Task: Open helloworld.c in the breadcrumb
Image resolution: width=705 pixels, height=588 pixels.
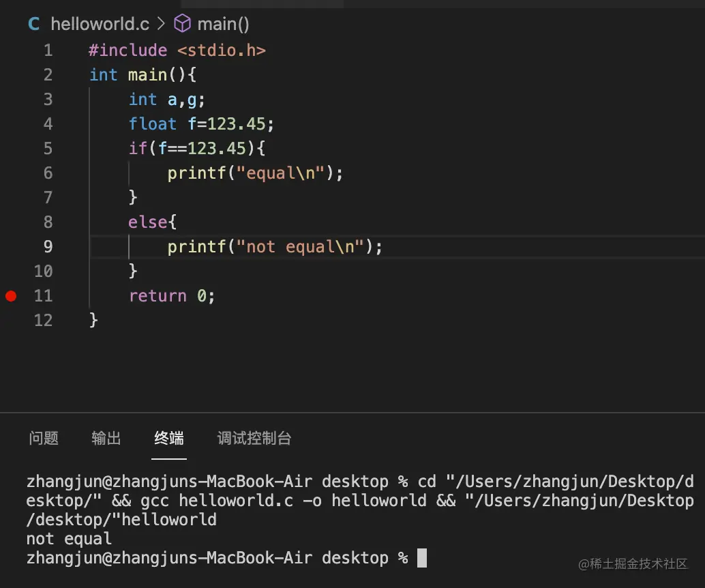Action: [x=100, y=24]
